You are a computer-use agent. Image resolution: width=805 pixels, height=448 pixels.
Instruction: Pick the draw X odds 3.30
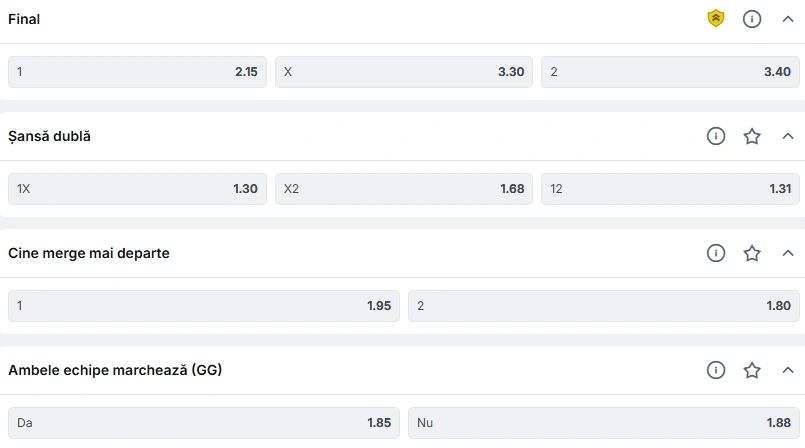[404, 72]
